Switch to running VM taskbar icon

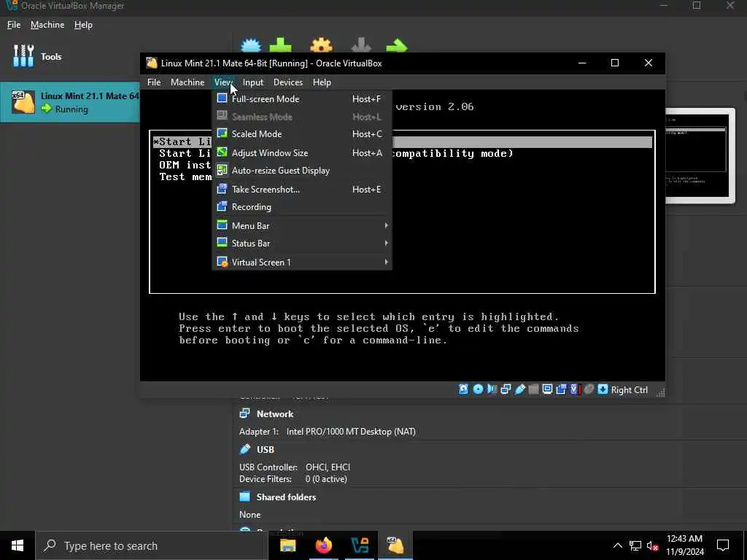tap(395, 545)
